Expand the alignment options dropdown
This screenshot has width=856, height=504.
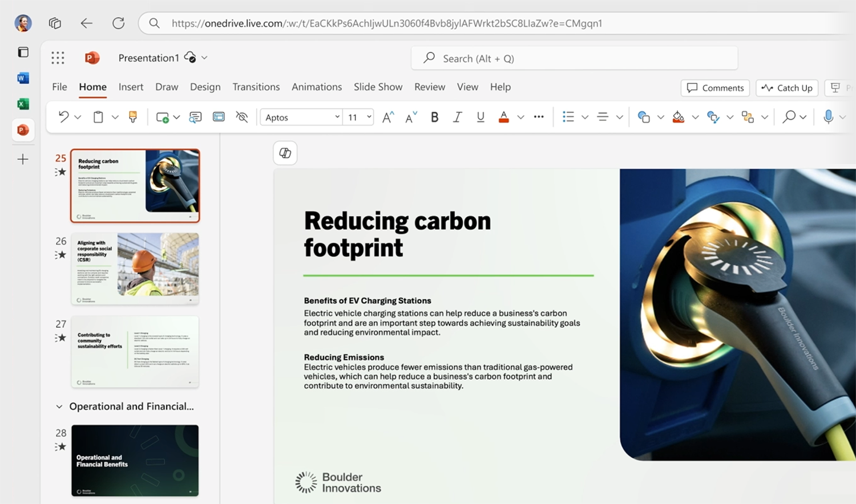pos(619,117)
